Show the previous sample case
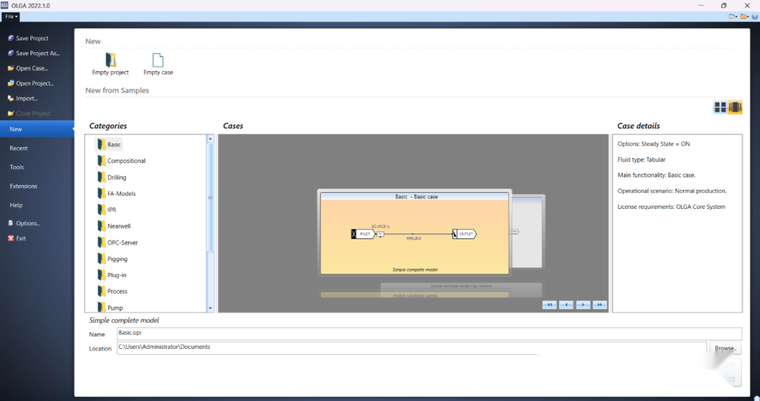 pyautogui.click(x=566, y=305)
